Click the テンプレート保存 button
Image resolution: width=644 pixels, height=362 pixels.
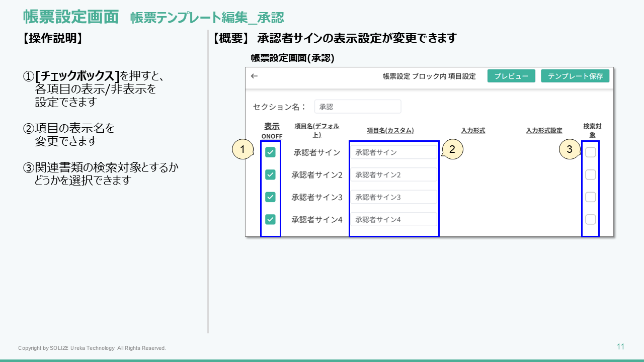[x=575, y=76]
